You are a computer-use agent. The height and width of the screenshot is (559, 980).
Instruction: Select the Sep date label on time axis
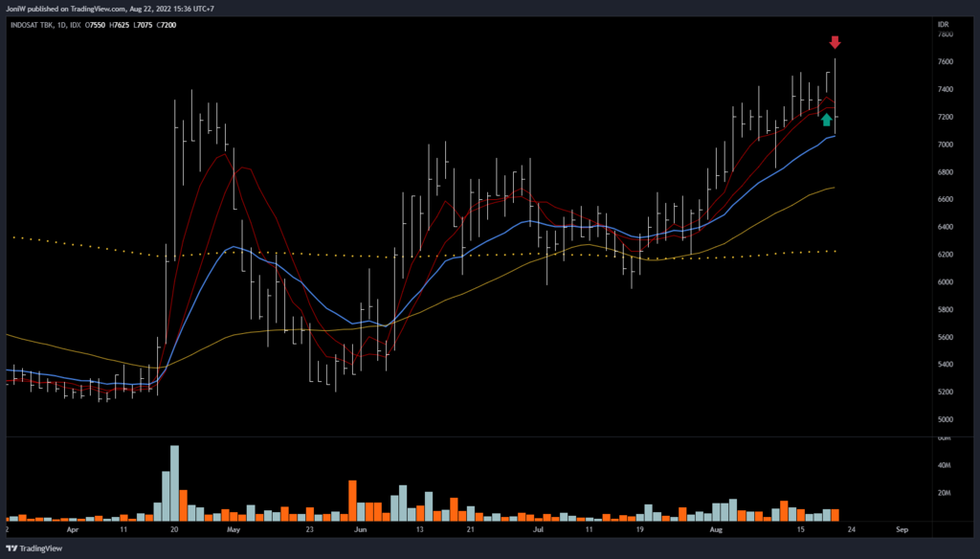coord(901,528)
